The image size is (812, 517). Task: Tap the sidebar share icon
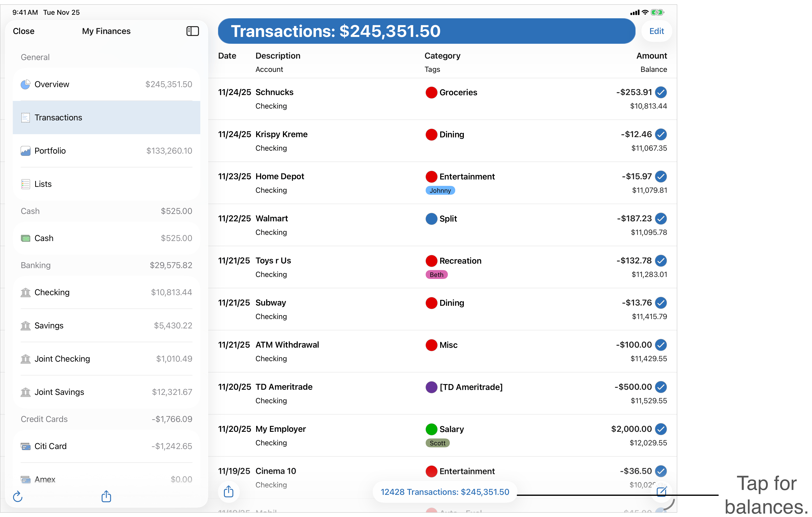click(106, 496)
